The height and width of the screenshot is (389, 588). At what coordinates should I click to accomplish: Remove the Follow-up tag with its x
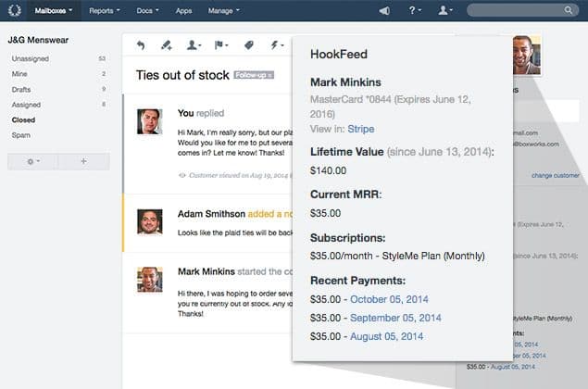point(270,75)
